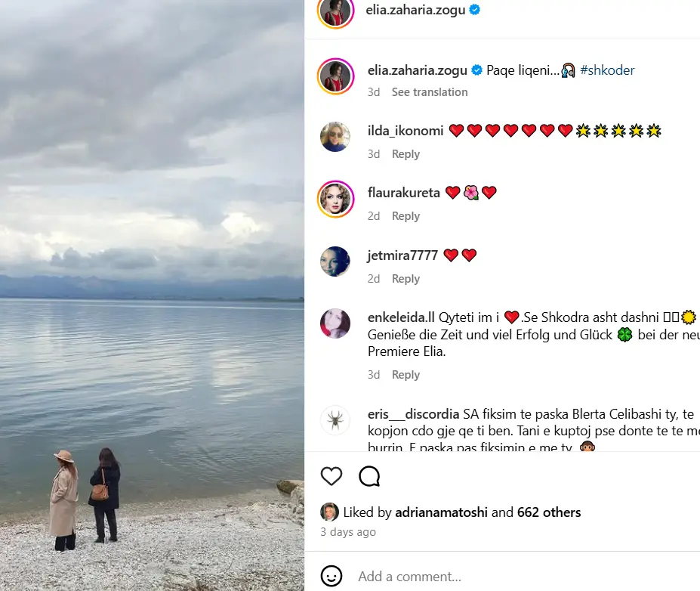Reply to ilda_ikonomi's comment
The width and height of the screenshot is (700, 591).
click(x=406, y=154)
